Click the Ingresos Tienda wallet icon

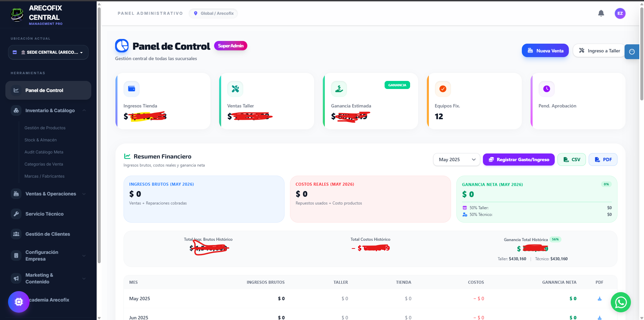tap(132, 89)
